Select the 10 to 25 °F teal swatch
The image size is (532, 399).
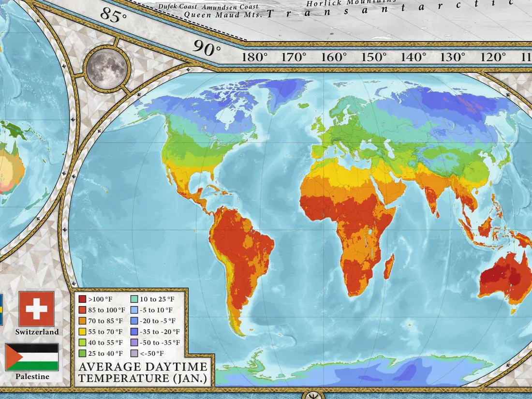coord(134,299)
